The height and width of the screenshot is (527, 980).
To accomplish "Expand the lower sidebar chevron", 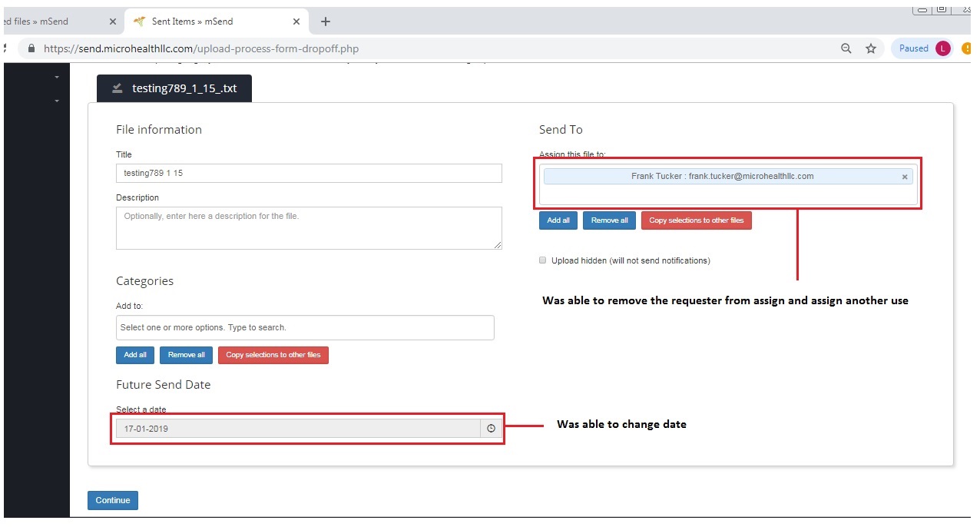I will (x=57, y=101).
